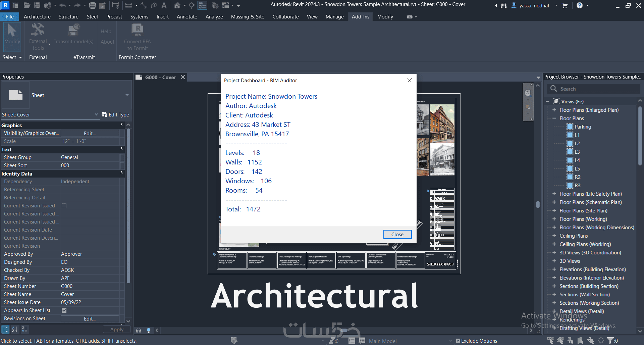This screenshot has width=644, height=345.
Task: Switch to the Architecture ribbon tab
Action: pos(37,16)
